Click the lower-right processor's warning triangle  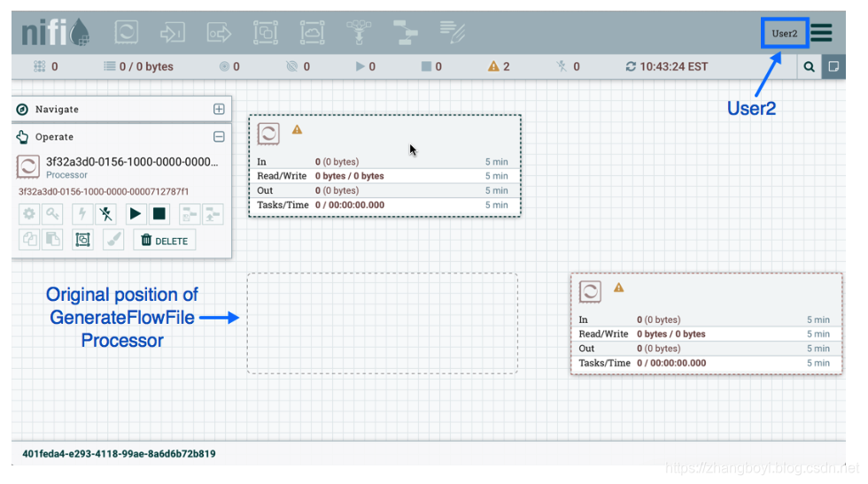pyautogui.click(x=619, y=288)
